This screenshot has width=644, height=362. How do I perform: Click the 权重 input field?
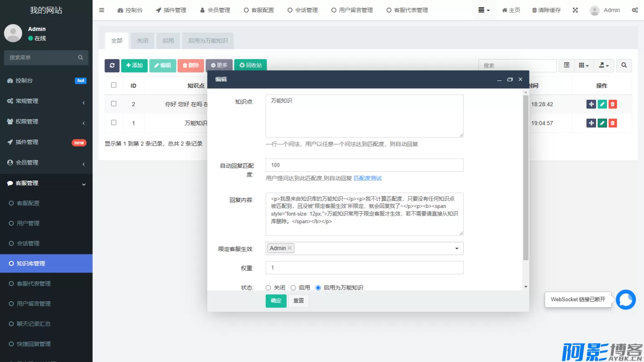(364, 268)
